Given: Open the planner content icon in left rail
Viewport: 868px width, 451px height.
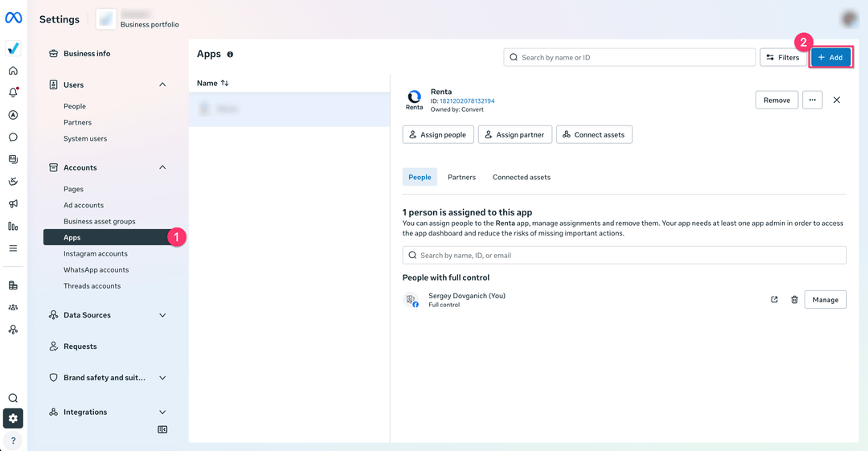Looking at the screenshot, I should (x=14, y=159).
